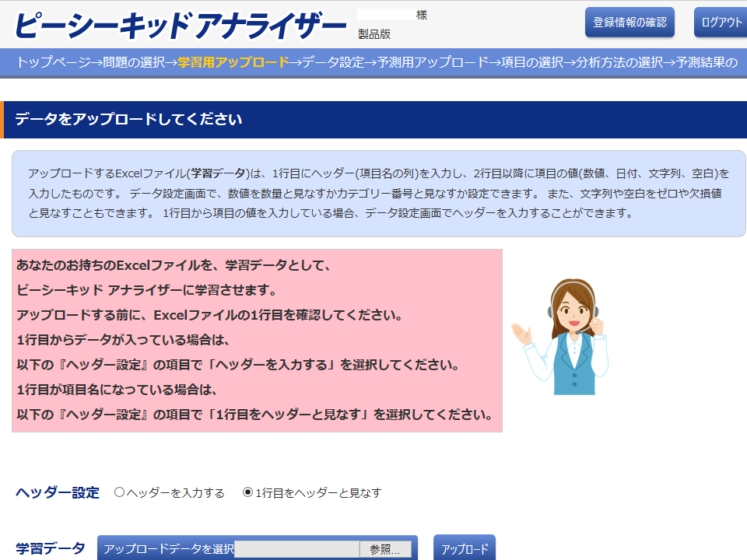Click the ログアウト button
The height and width of the screenshot is (560, 747).
tap(721, 22)
